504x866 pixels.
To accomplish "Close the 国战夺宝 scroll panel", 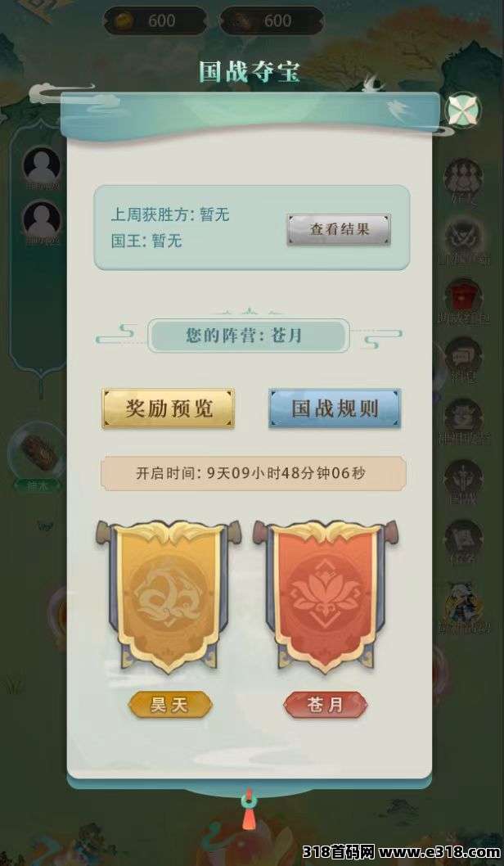I will click(463, 111).
